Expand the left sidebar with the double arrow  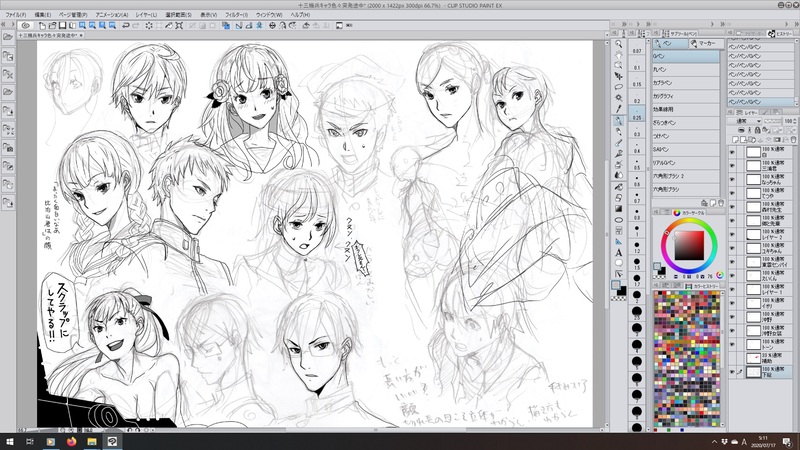4,24
